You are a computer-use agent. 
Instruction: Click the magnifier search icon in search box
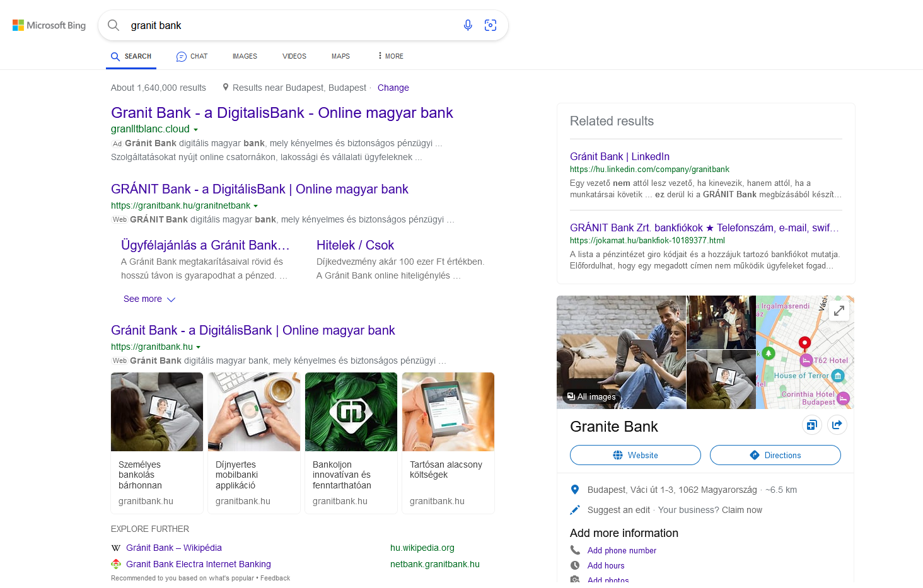tap(113, 25)
